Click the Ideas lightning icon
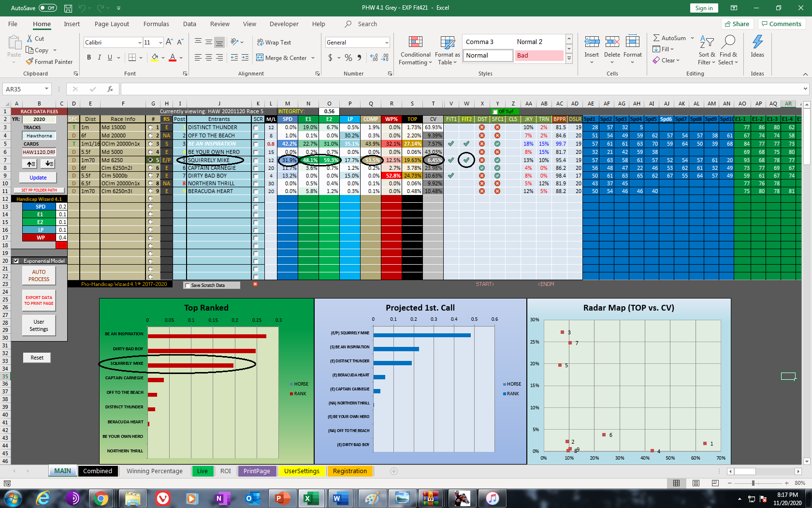This screenshot has width=812, height=508. pyautogui.click(x=757, y=43)
